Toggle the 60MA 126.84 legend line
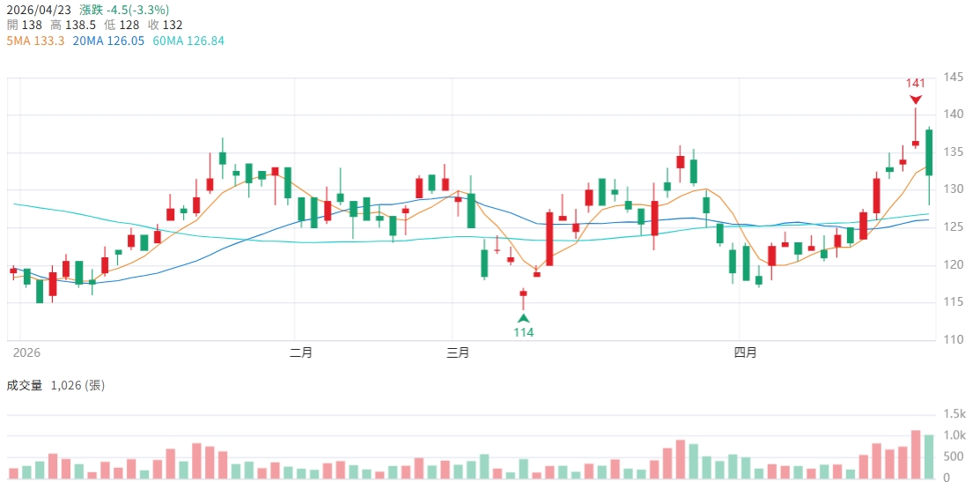The height and width of the screenshot is (482, 980). point(188,41)
